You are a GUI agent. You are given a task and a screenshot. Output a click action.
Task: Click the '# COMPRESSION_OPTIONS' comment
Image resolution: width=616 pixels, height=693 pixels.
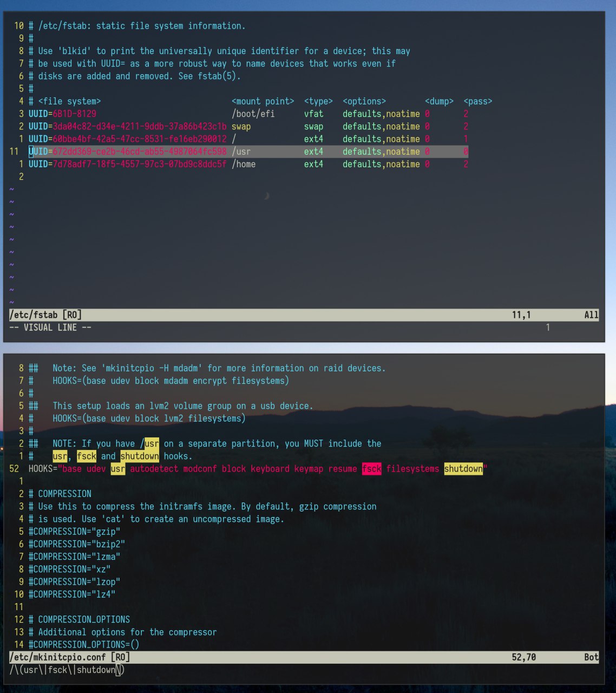coord(79,620)
